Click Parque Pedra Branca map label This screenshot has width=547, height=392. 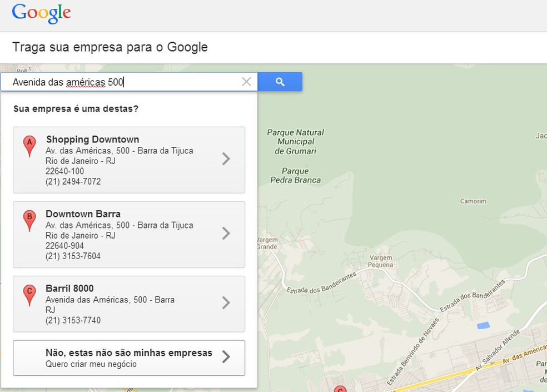coord(295,176)
